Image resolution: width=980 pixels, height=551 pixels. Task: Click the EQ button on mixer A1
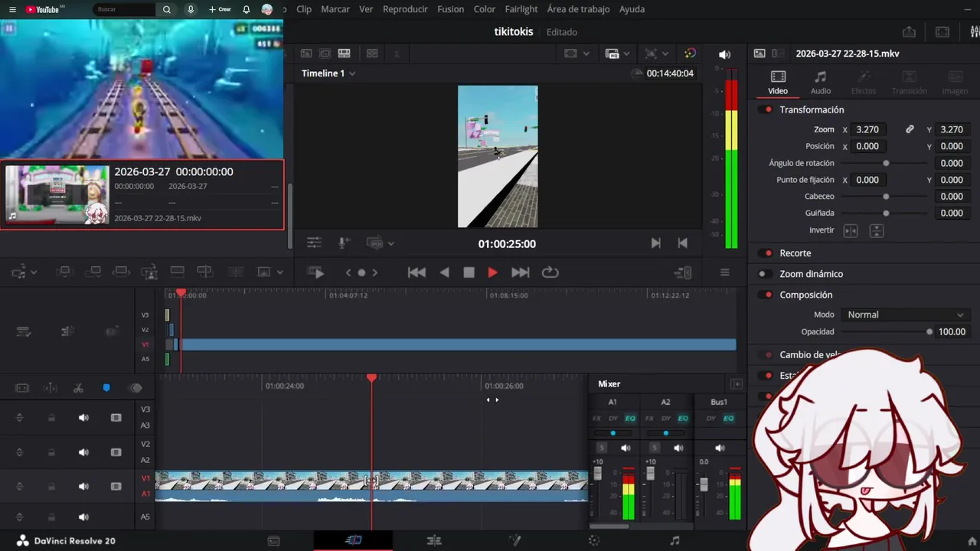coord(630,419)
